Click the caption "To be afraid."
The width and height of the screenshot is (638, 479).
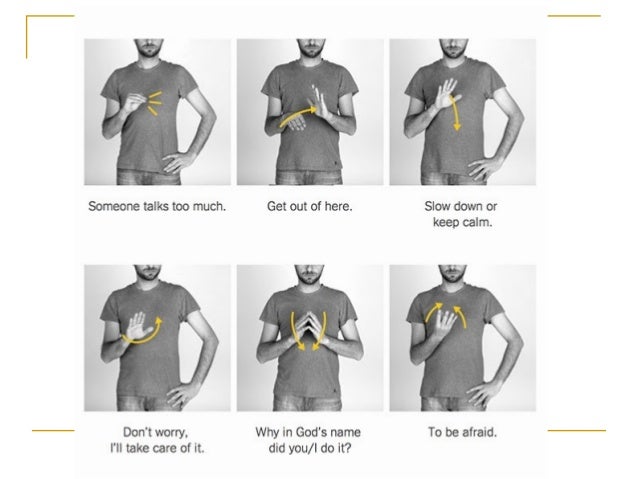pyautogui.click(x=463, y=432)
